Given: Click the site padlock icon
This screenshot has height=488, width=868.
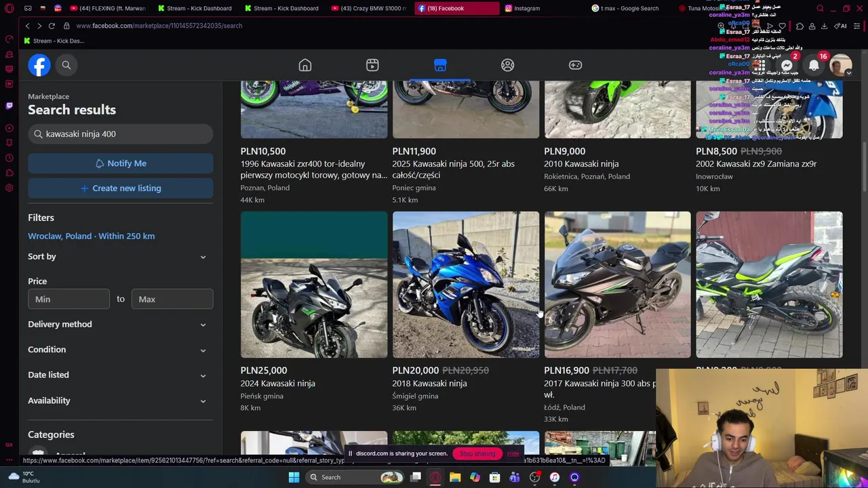Looking at the screenshot, I should pos(66,26).
